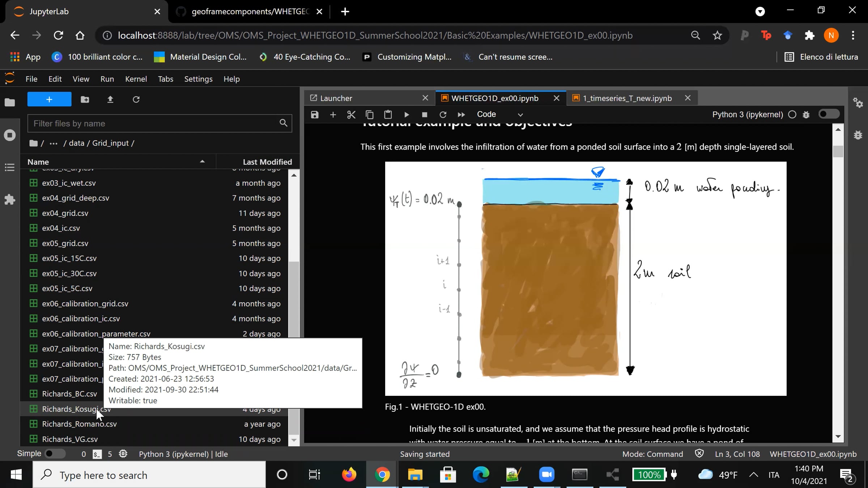Click the kernel status circle indicator

(x=792, y=115)
